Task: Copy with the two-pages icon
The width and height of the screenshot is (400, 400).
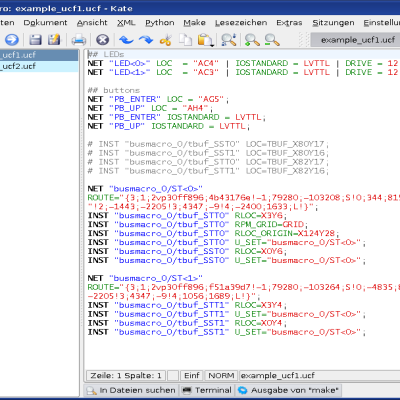Action: point(185,40)
